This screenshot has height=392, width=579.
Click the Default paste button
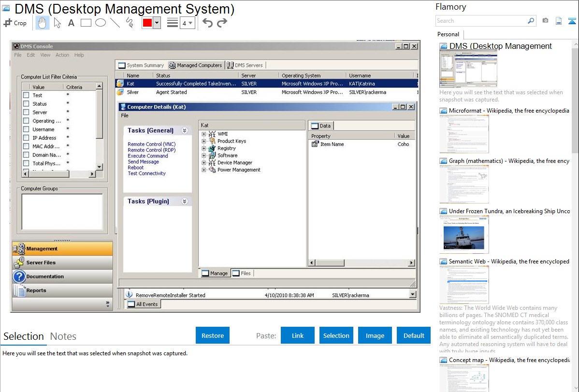[414, 335]
